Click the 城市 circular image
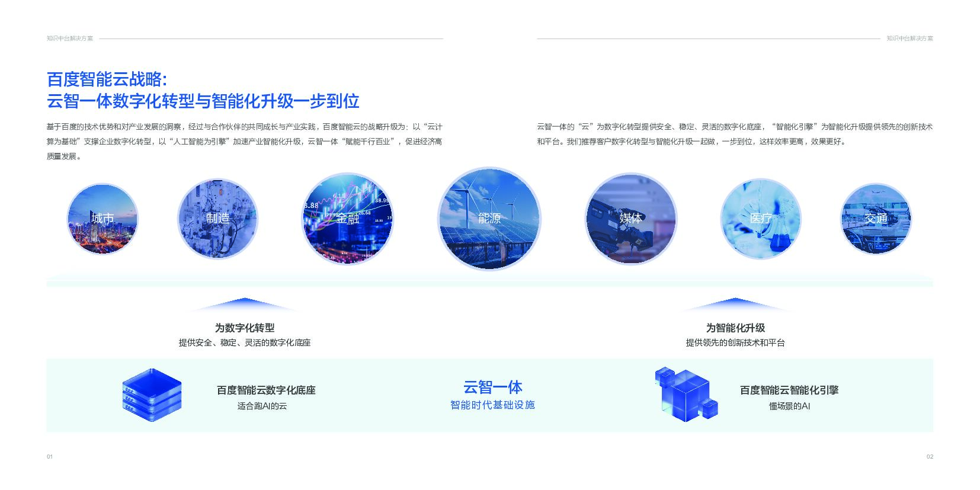 [103, 219]
